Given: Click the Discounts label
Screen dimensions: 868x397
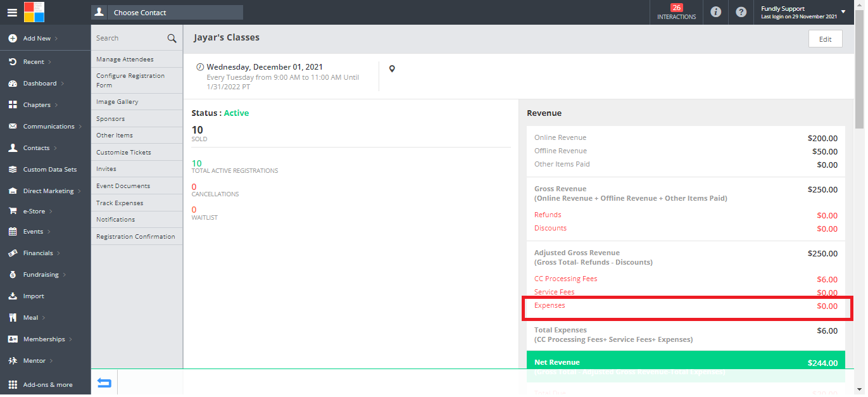Looking at the screenshot, I should pos(550,228).
